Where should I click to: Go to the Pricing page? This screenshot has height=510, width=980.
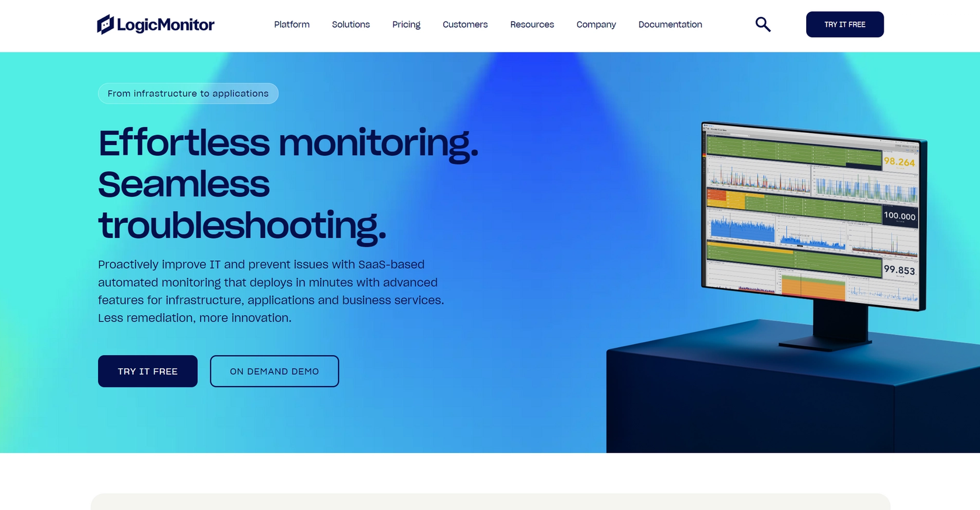(x=406, y=24)
